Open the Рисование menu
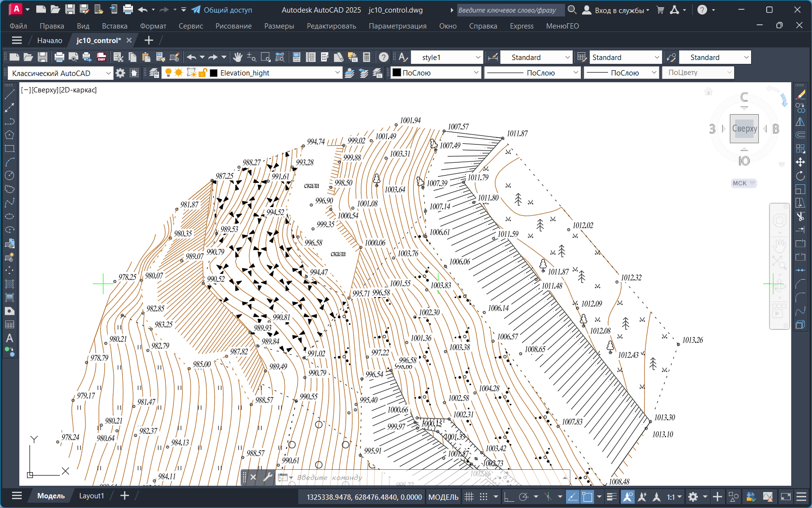The image size is (812, 508). [x=233, y=26]
